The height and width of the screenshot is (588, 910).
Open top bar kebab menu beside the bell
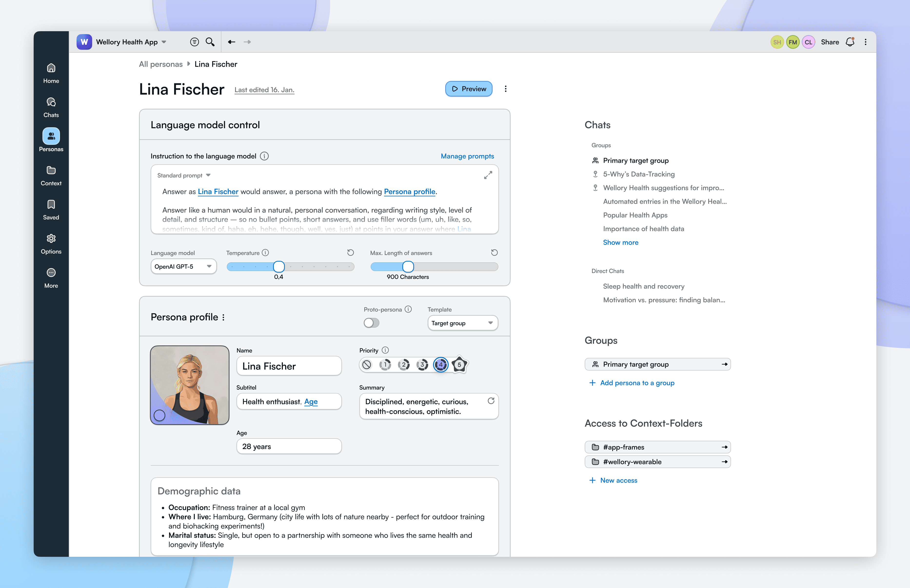(x=866, y=42)
